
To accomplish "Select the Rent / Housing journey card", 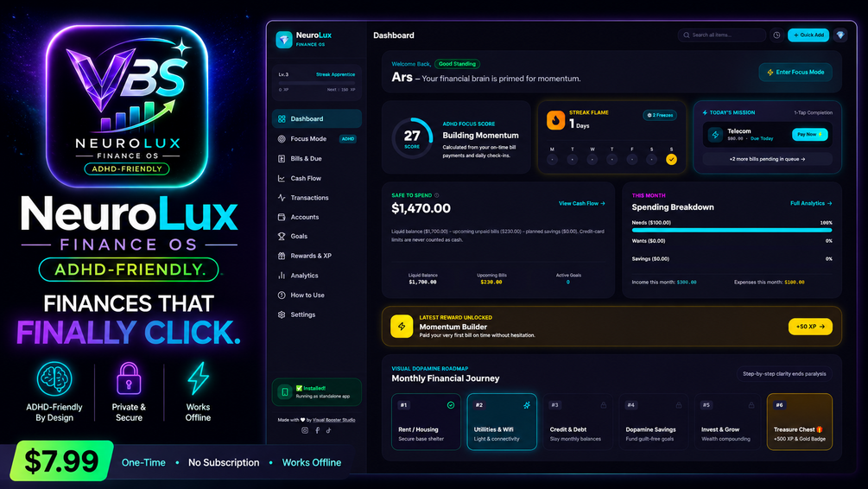I will 426,422.
